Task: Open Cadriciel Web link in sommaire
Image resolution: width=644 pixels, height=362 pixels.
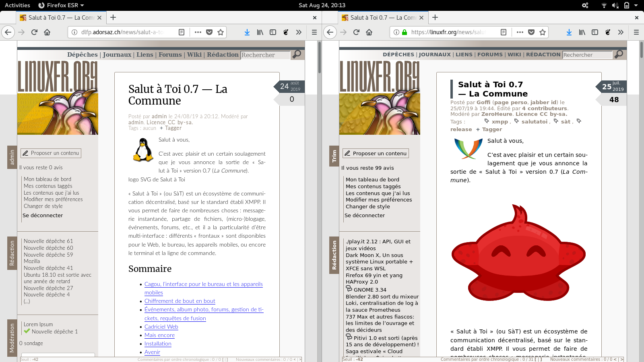Action: point(161,327)
